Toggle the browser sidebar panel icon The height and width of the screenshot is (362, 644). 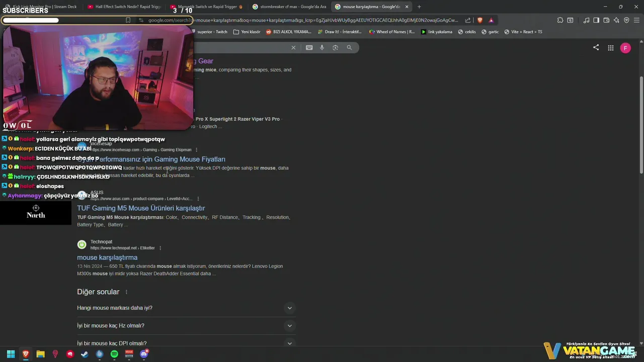pos(596,20)
